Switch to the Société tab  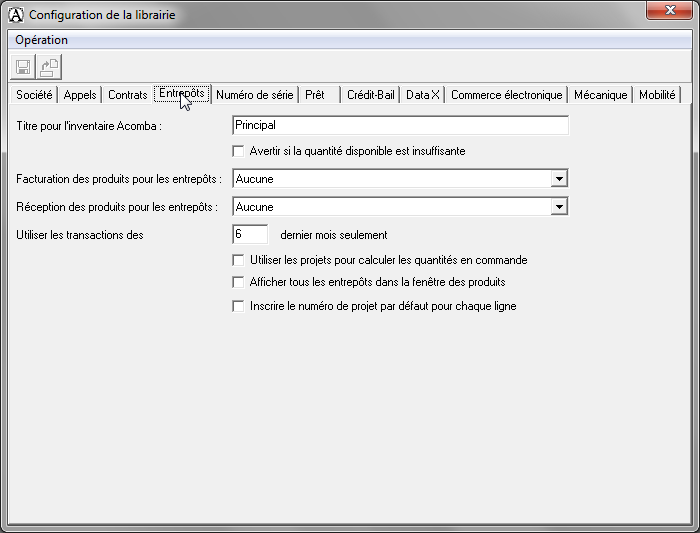pyautogui.click(x=34, y=95)
